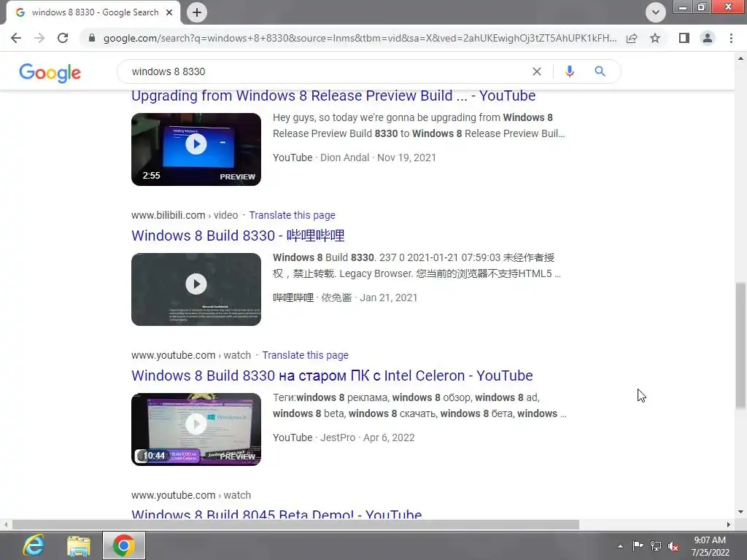Submit search with magnifier icon
The width and height of the screenshot is (747, 560).
600,71
